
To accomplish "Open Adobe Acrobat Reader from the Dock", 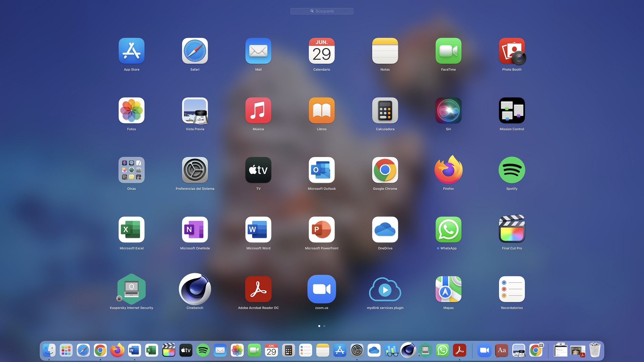I will [460, 350].
